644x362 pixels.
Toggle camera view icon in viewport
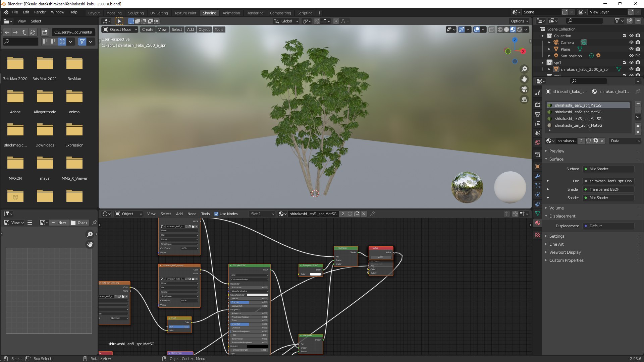(x=524, y=89)
